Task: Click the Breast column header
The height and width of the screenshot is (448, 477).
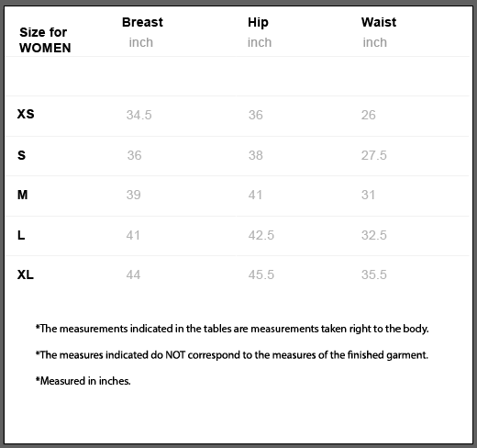Action: click(x=142, y=22)
